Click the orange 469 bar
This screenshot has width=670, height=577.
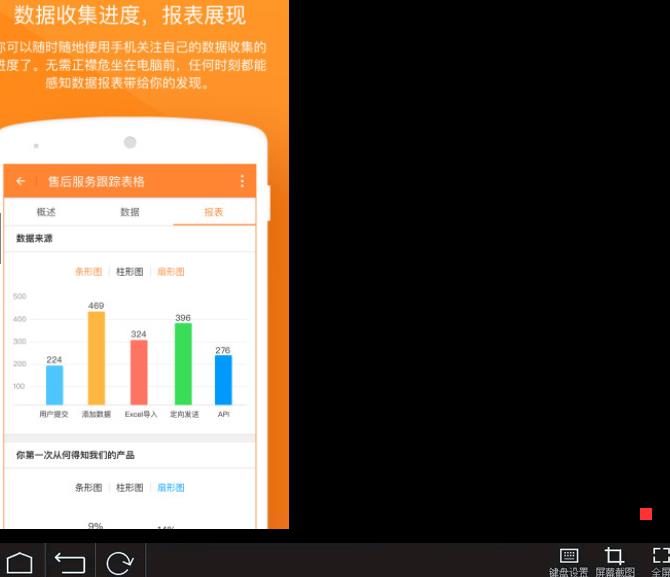(97, 358)
